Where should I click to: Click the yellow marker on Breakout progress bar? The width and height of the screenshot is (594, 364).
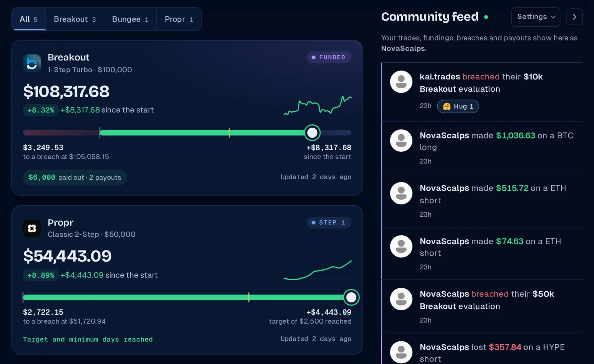229,132
